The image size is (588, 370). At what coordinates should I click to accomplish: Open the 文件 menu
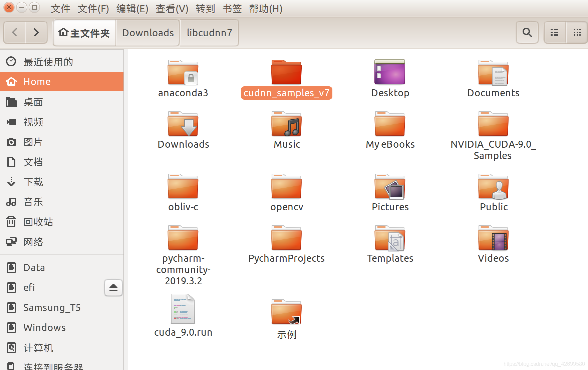[x=60, y=9]
